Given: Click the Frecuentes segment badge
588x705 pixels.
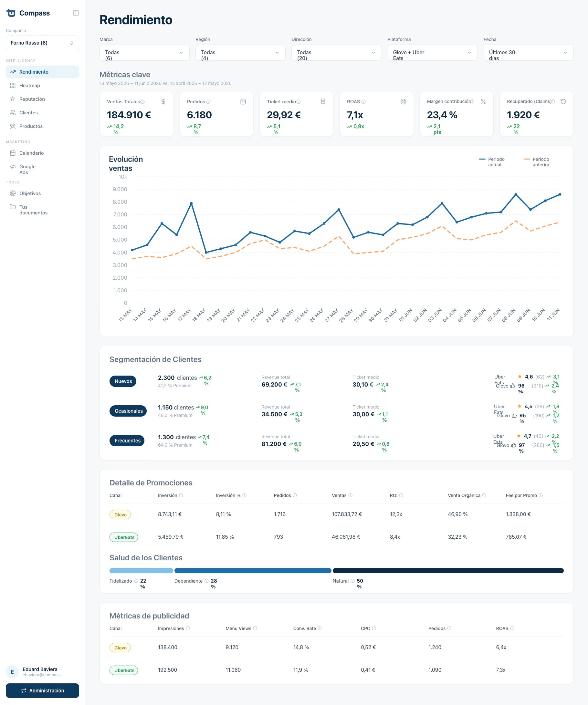Looking at the screenshot, I should [x=127, y=441].
